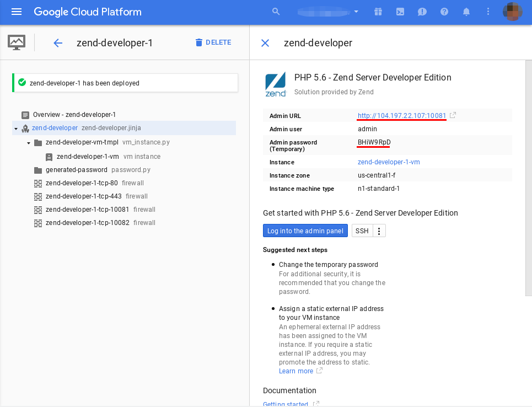Go back with the left arrow
This screenshot has height=407, width=532.
[58, 43]
